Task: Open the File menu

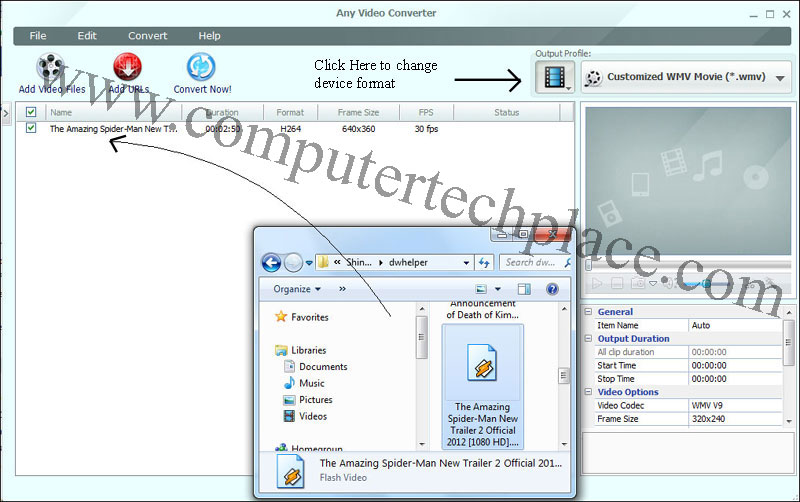Action: coord(38,36)
